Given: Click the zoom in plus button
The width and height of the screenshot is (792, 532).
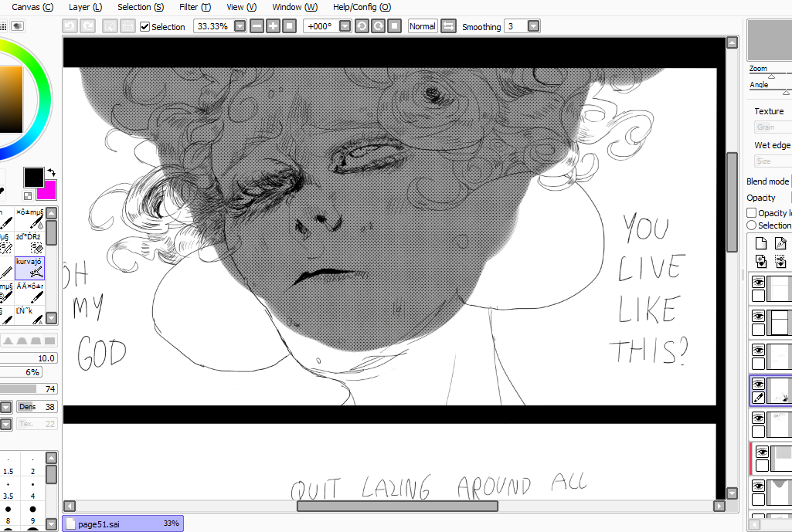Looking at the screenshot, I should 273,26.
